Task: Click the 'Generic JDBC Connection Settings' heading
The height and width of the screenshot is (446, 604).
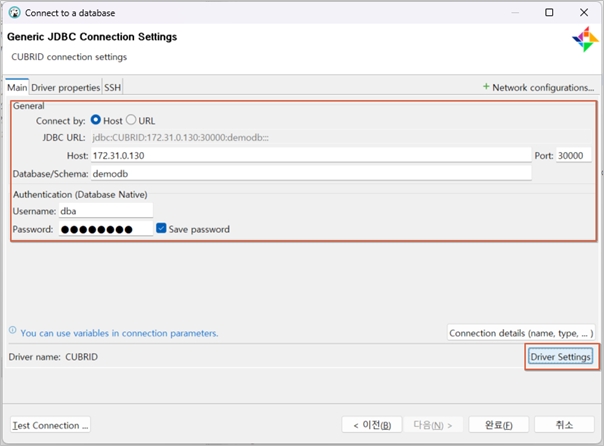Action: click(92, 37)
